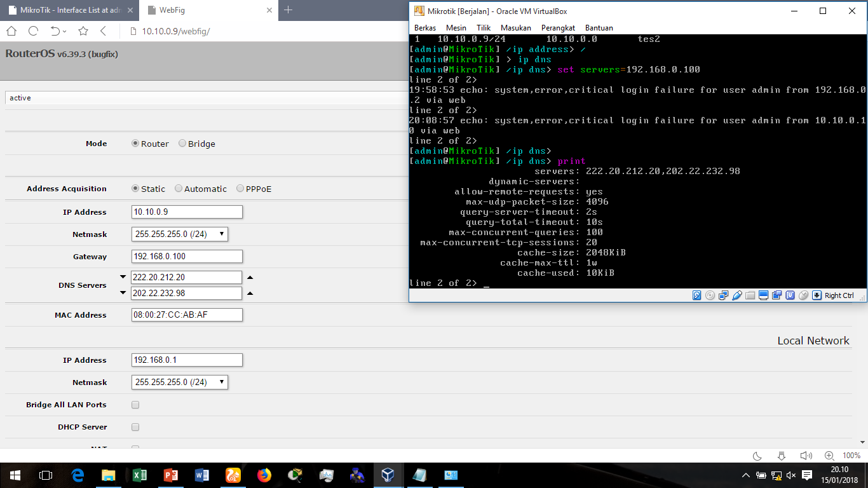Click the VirtualBox taskbar icon
Viewport: 868px width, 488px height.
388,475
